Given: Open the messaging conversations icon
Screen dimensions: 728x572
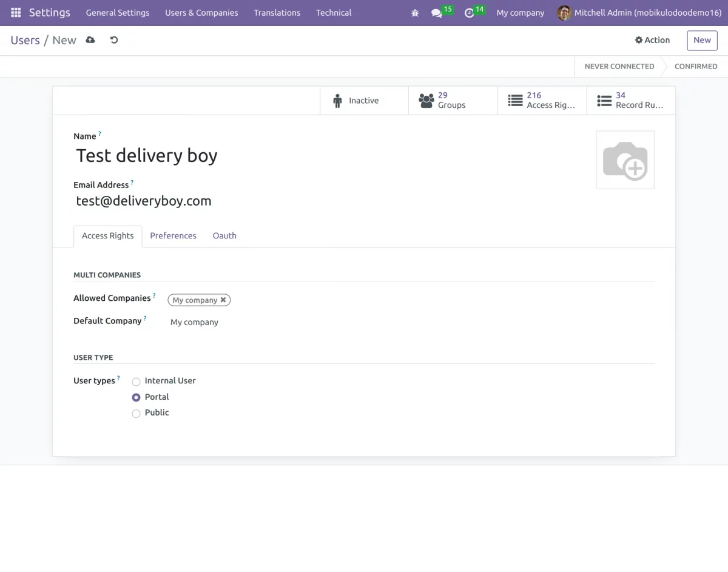Looking at the screenshot, I should click(x=437, y=13).
